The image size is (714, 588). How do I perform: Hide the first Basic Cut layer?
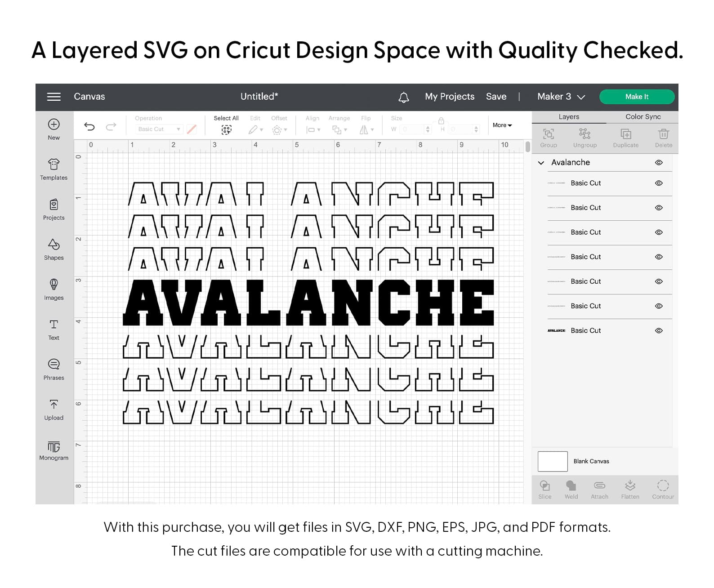click(659, 183)
